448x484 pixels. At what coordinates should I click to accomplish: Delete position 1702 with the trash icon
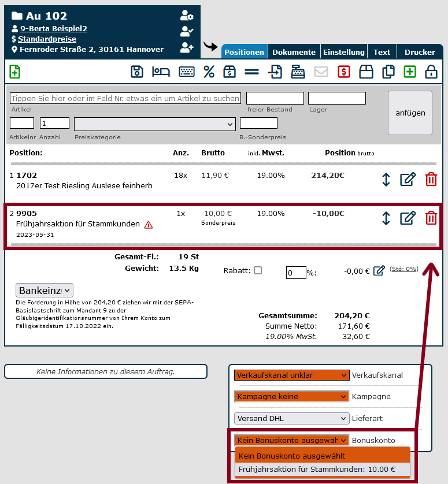click(x=431, y=179)
